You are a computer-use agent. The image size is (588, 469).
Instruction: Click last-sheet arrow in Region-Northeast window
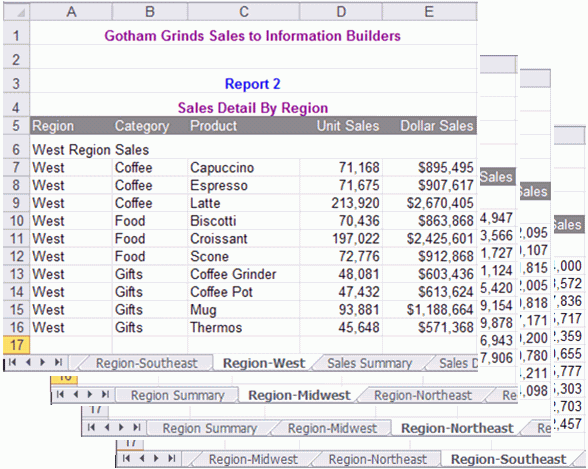(137, 427)
